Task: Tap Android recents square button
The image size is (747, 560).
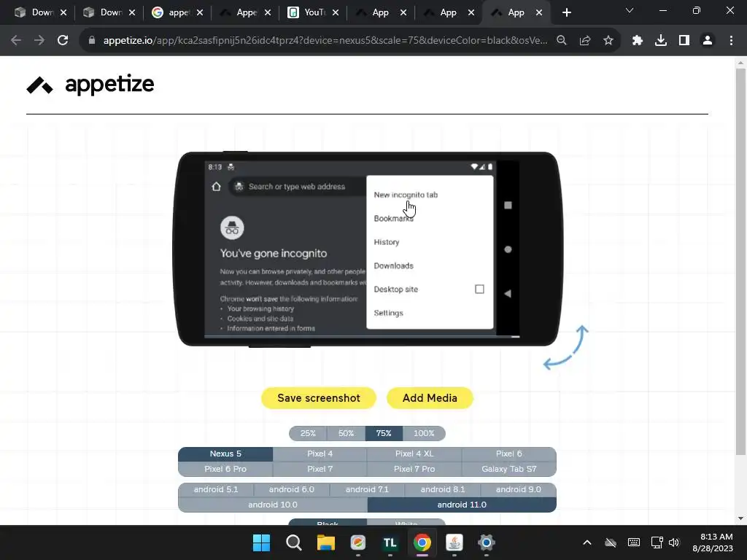Action: point(508,205)
